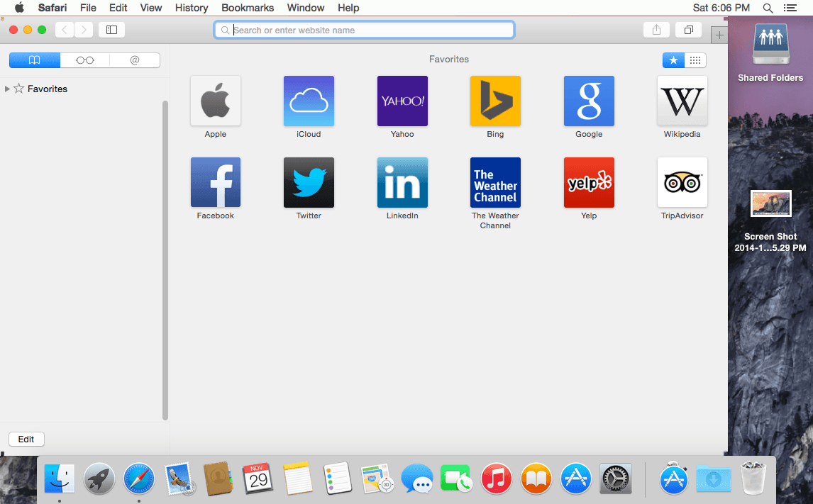
Task: Open Contacts from the Dock
Action: (219, 478)
